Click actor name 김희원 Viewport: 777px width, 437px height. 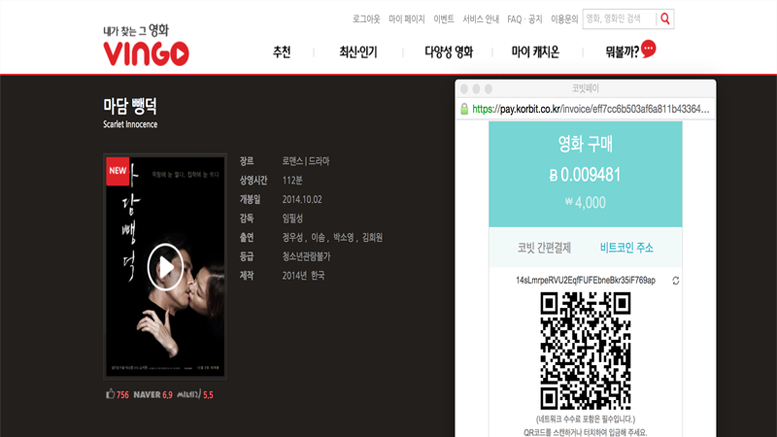tap(372, 237)
